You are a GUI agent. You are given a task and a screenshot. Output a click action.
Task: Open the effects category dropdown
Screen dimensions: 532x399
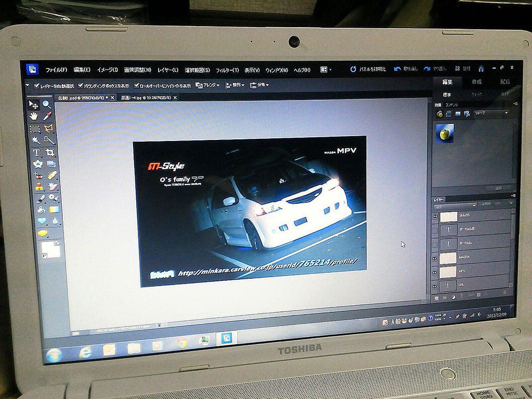point(491,113)
